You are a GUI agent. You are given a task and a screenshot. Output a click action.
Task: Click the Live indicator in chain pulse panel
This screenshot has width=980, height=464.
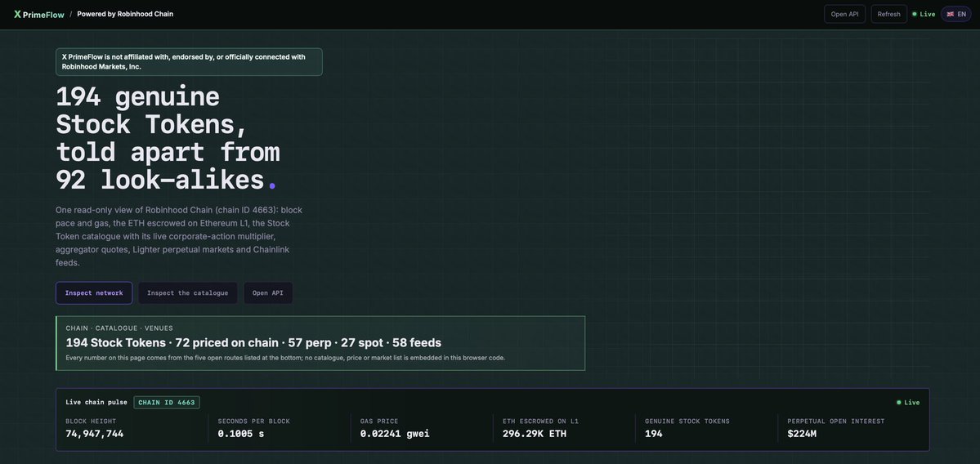click(x=908, y=402)
